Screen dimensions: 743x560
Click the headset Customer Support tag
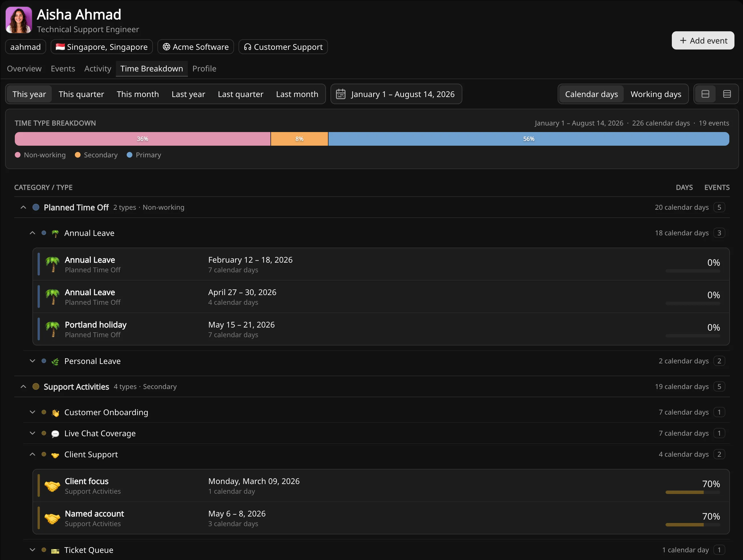(283, 47)
